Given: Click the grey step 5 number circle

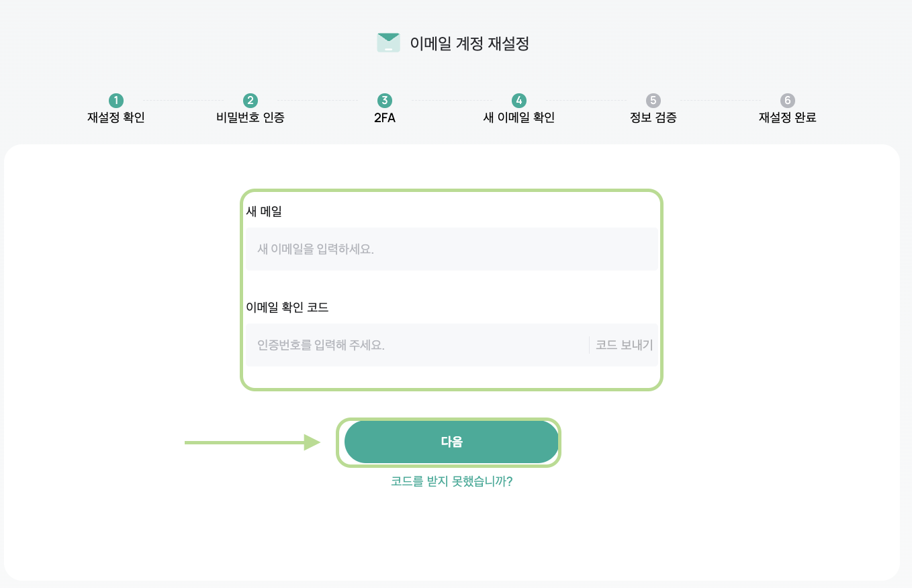Looking at the screenshot, I should [653, 101].
